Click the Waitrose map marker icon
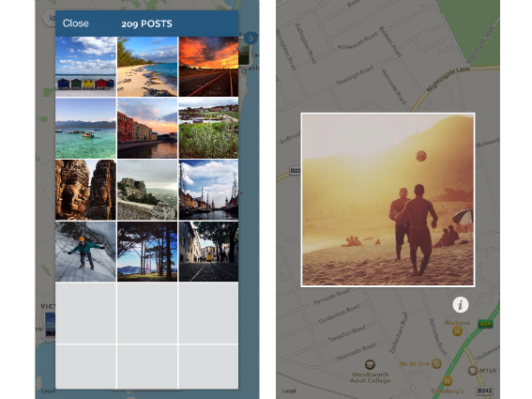The image size is (532, 399). (457, 330)
